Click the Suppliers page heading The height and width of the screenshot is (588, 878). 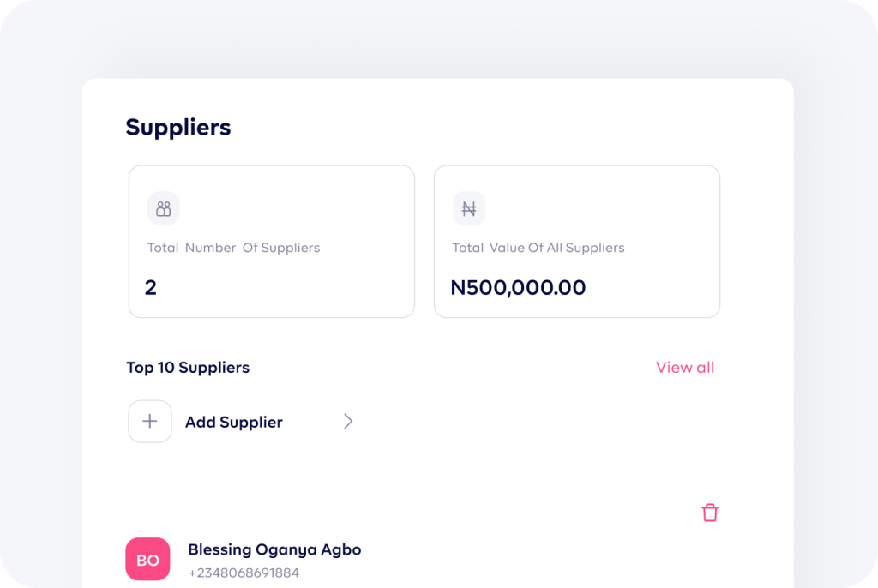(178, 127)
